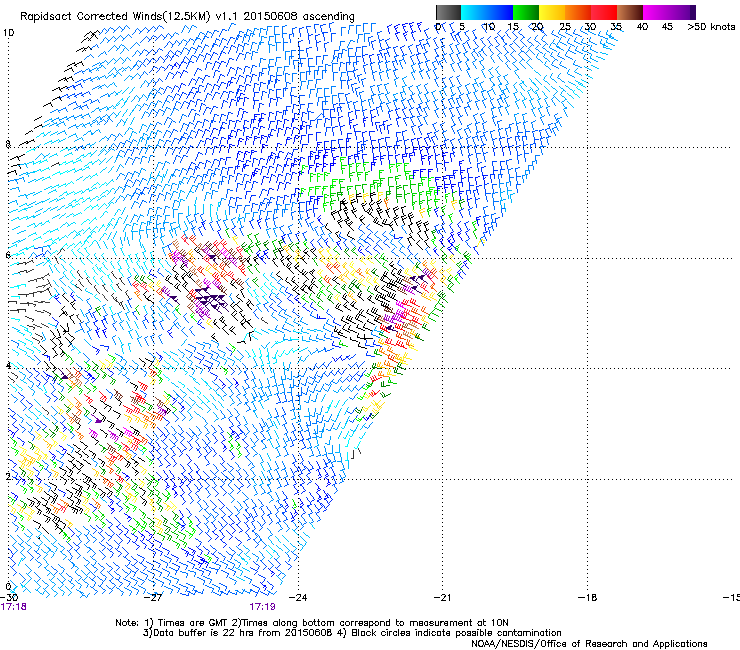Choose the yellow 20–25 knots legend swatch
Viewport: 740px width, 650px height.
pyautogui.click(x=552, y=12)
